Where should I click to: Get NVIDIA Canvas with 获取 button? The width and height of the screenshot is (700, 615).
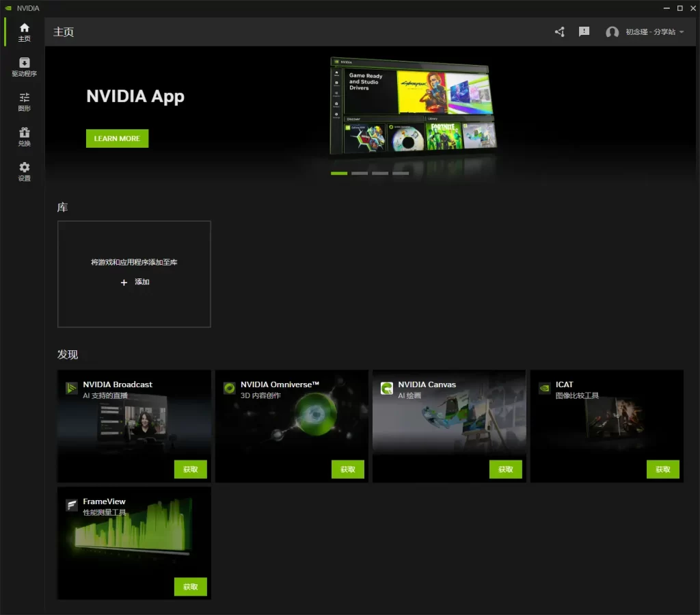(505, 469)
